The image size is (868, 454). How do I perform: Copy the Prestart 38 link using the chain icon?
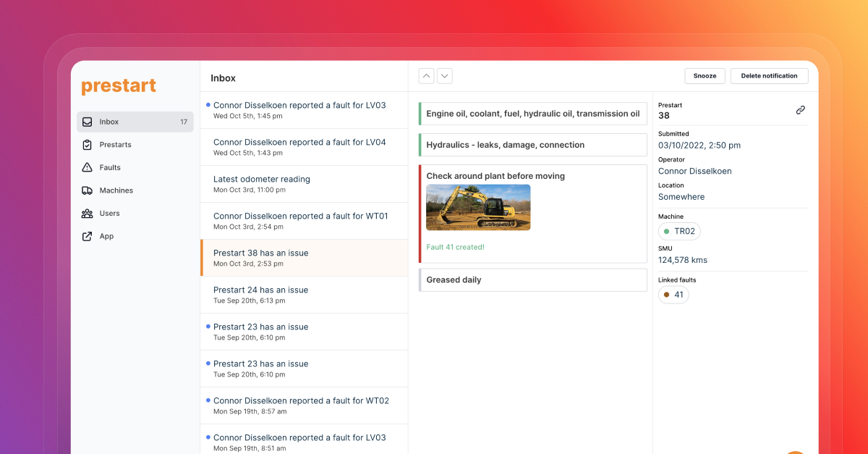[x=800, y=110]
